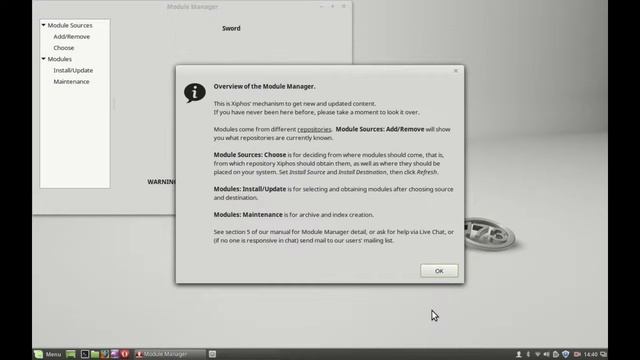The width and height of the screenshot is (640, 360).
Task: Collapse the Module Sources tree node
Action: point(43,25)
